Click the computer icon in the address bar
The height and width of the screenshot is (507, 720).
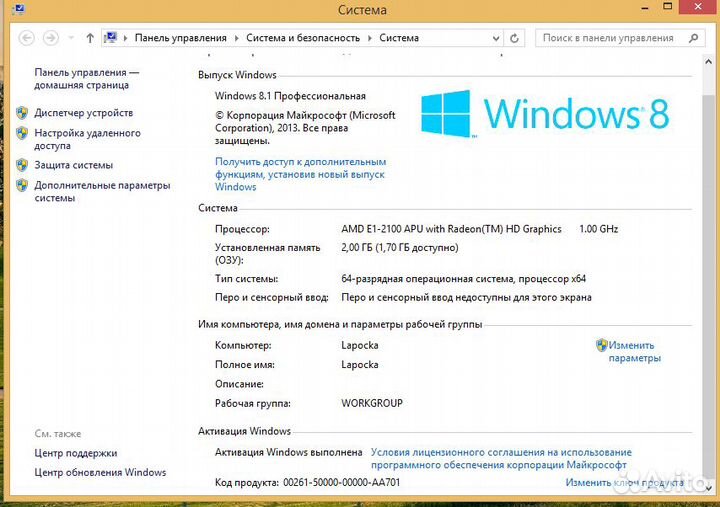click(110, 37)
